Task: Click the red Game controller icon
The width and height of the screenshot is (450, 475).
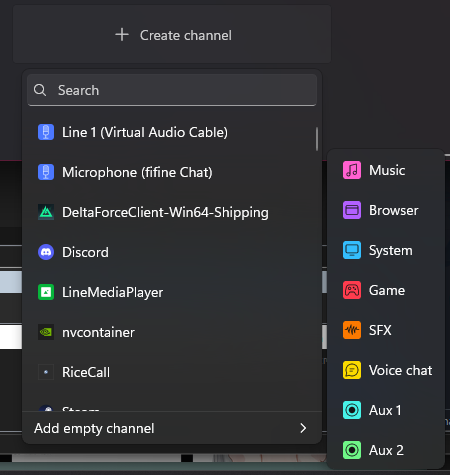Action: (x=352, y=290)
